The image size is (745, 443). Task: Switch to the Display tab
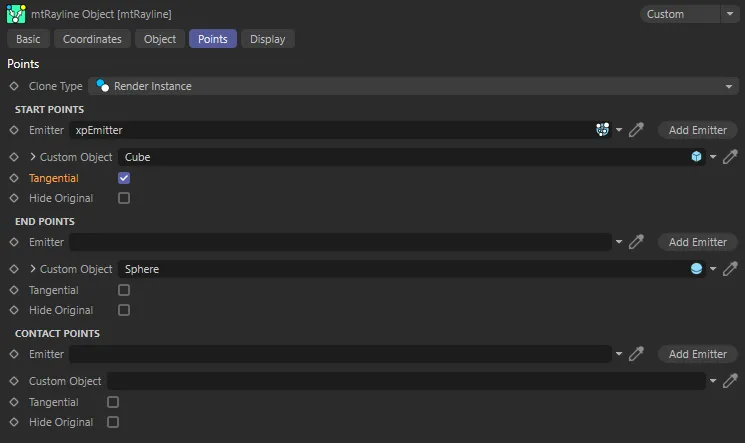[267, 39]
